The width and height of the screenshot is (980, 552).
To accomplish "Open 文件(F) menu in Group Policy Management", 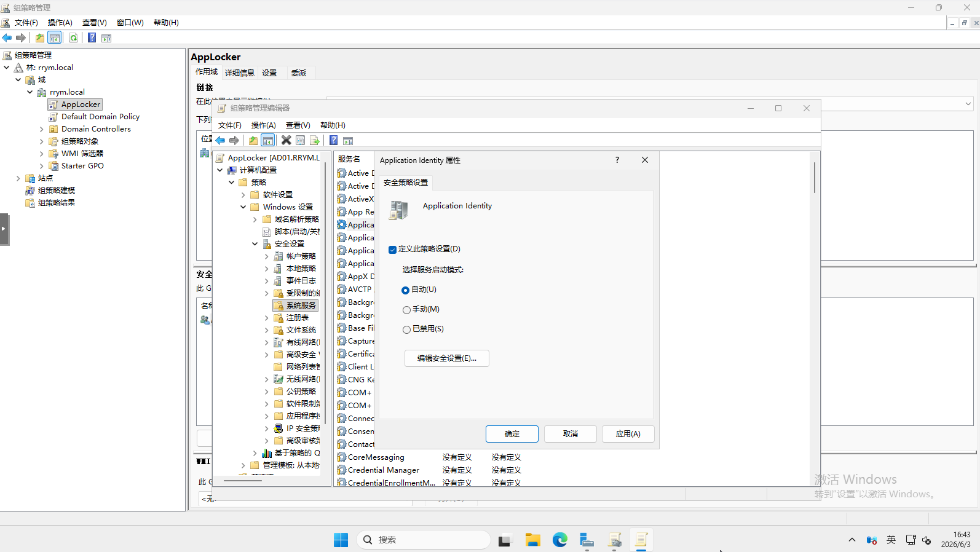I will pyautogui.click(x=26, y=23).
